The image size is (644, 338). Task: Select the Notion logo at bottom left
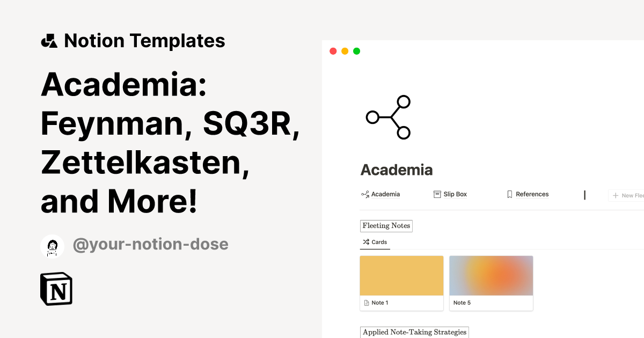56,289
